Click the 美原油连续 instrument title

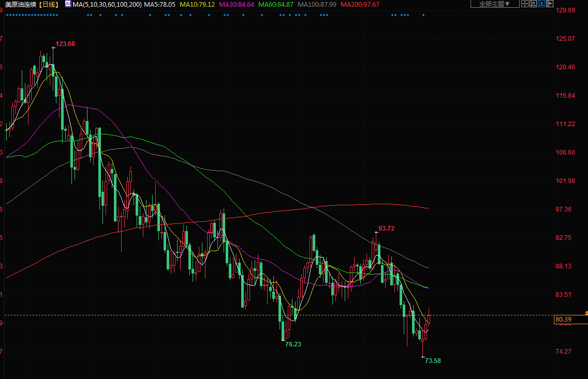point(21,4)
